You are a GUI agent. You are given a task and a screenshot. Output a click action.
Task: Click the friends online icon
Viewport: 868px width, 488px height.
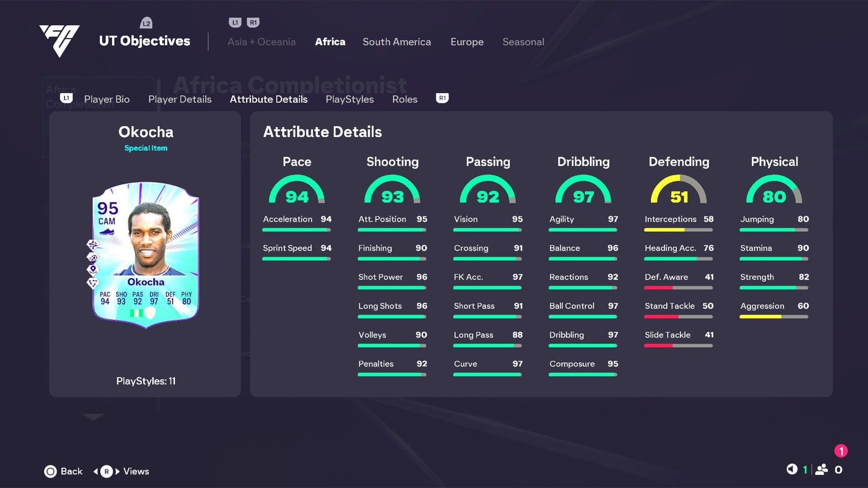(821, 469)
